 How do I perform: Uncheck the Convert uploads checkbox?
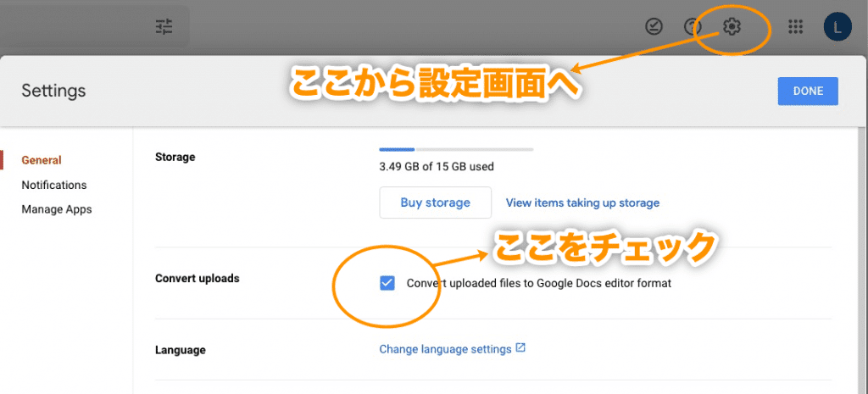387,283
